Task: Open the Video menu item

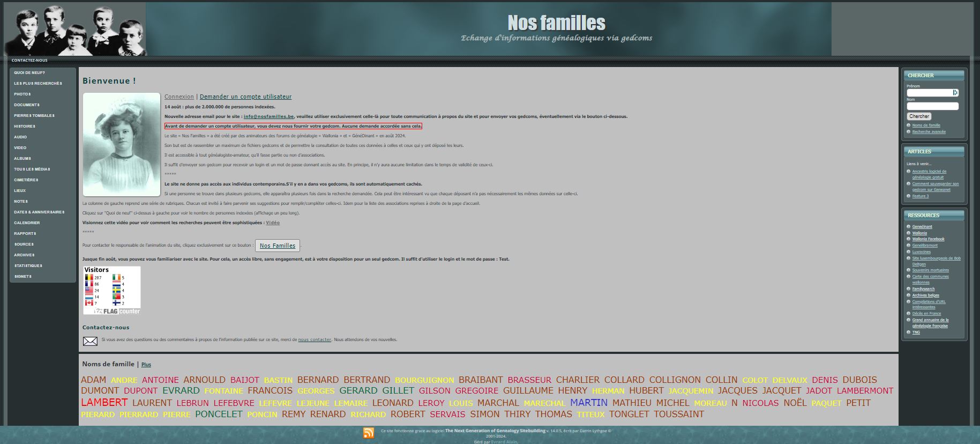Action: 20,148
